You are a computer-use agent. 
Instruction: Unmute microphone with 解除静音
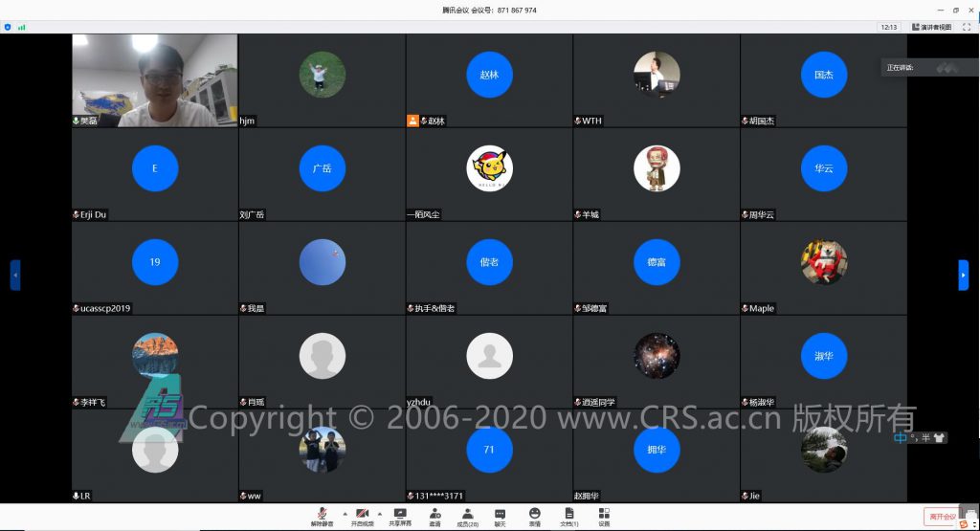pos(322,517)
